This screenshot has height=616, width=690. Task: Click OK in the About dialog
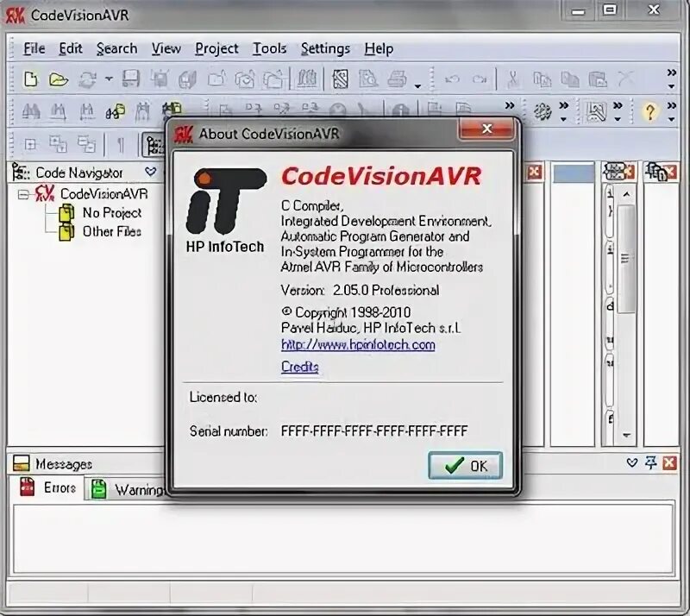tap(465, 465)
